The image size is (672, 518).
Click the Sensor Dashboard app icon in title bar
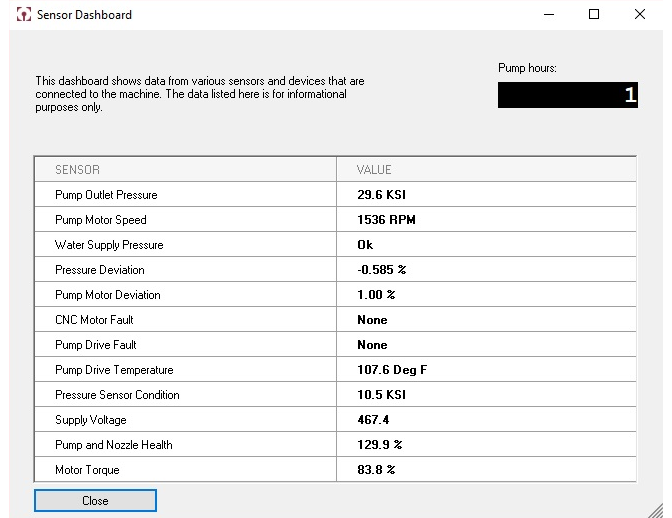pos(24,15)
